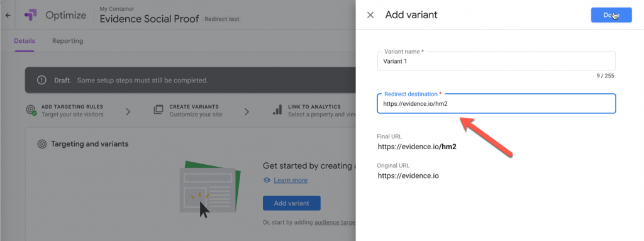Select the CREATE VARIANTS step
The image size is (644, 241).
196,110
